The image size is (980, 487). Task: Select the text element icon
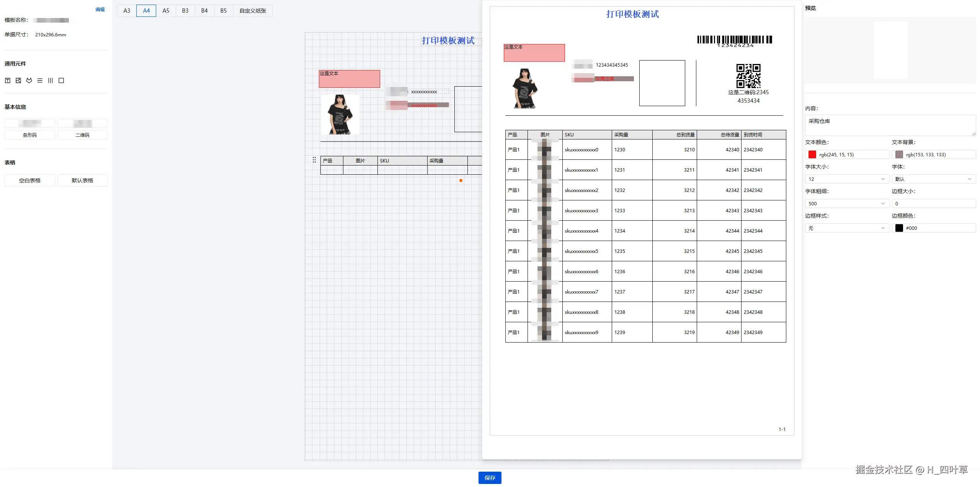click(x=8, y=80)
